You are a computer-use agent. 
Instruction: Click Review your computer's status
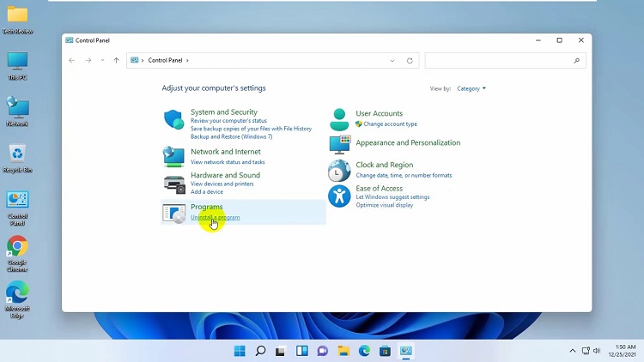click(x=228, y=121)
